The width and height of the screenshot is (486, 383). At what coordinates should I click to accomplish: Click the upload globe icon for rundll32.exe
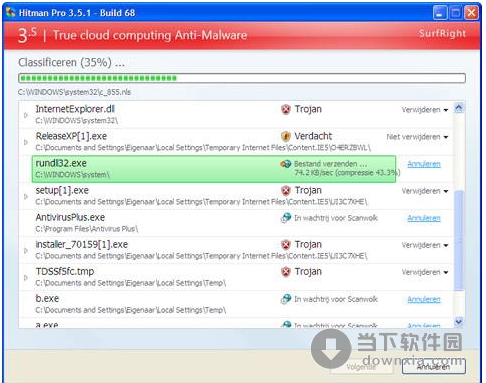(x=286, y=164)
